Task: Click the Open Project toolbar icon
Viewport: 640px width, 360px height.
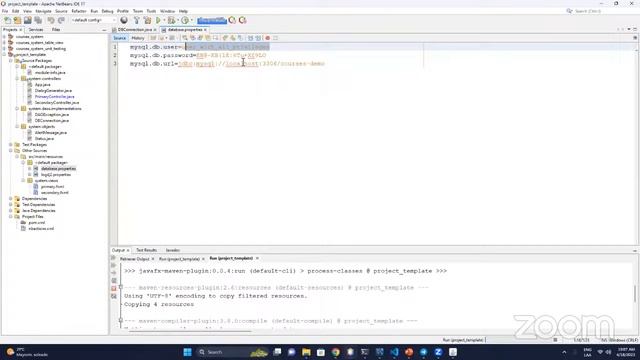Action: coord(27,20)
